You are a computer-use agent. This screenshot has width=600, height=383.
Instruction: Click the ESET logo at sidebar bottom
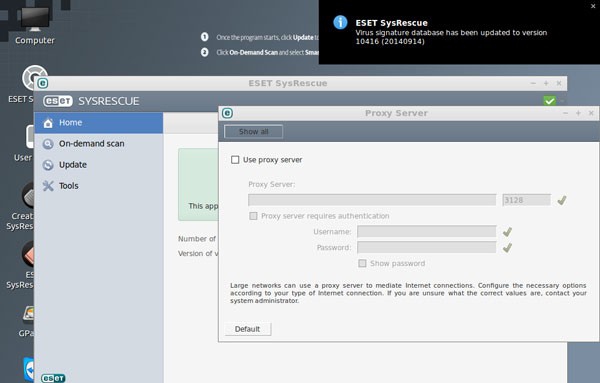click(x=53, y=378)
